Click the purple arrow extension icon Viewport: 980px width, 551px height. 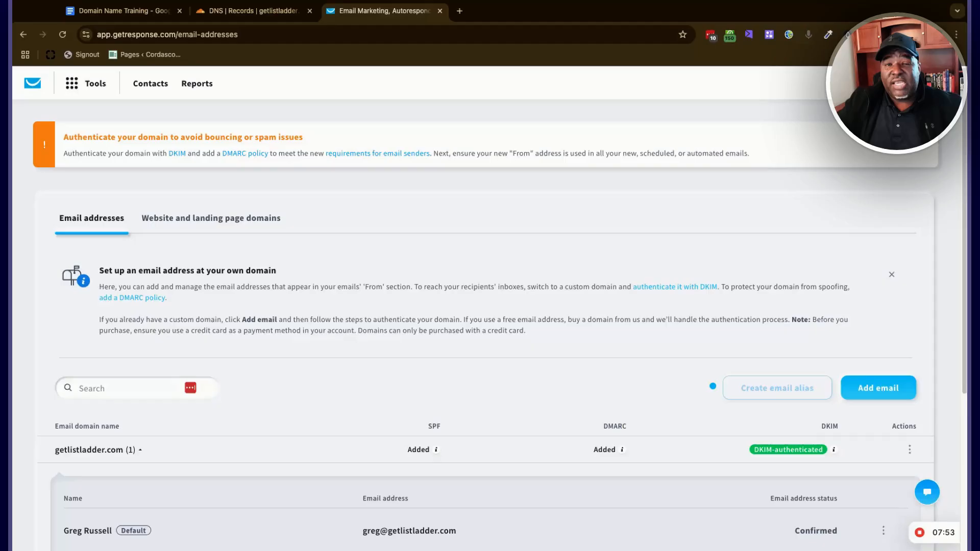[x=749, y=34]
